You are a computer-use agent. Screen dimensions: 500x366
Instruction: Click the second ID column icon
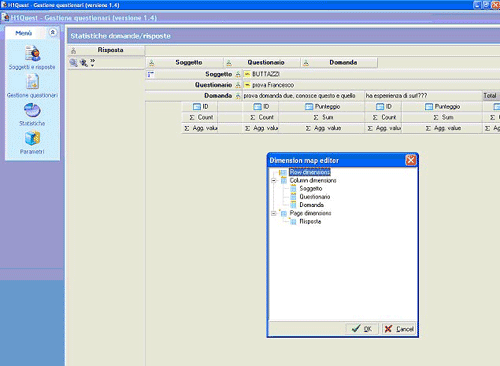click(x=257, y=106)
